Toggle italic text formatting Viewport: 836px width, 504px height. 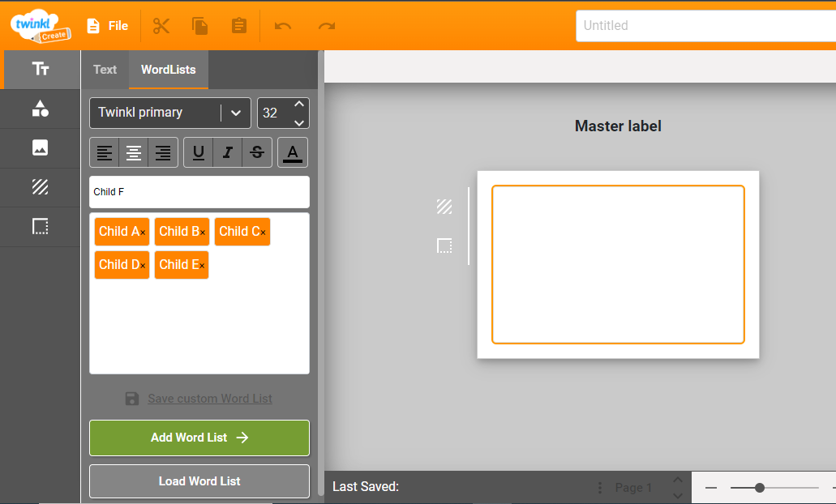228,152
